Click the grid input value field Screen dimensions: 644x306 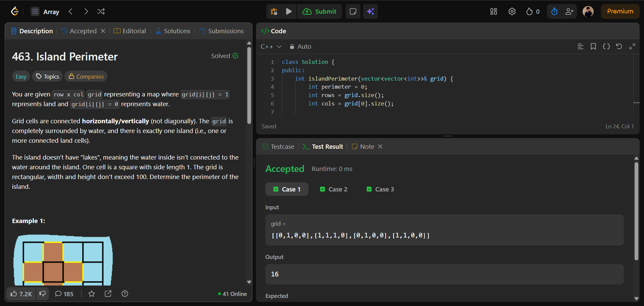coord(444,230)
